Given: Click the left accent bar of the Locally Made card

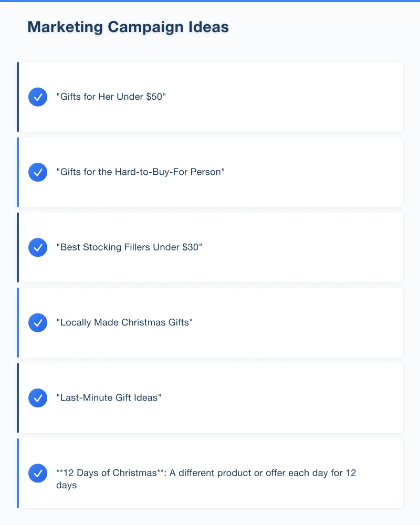Looking at the screenshot, I should (18, 322).
